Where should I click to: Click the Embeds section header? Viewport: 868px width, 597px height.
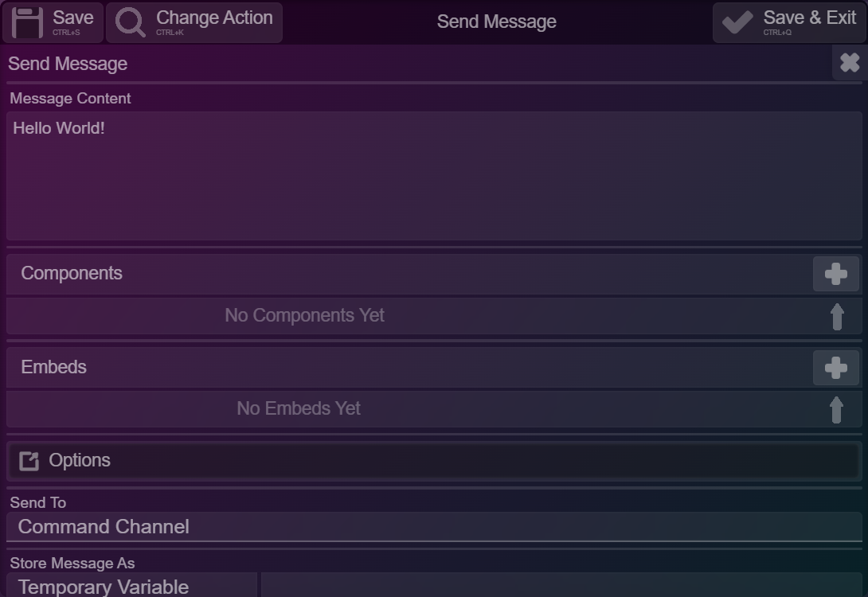[x=54, y=368]
